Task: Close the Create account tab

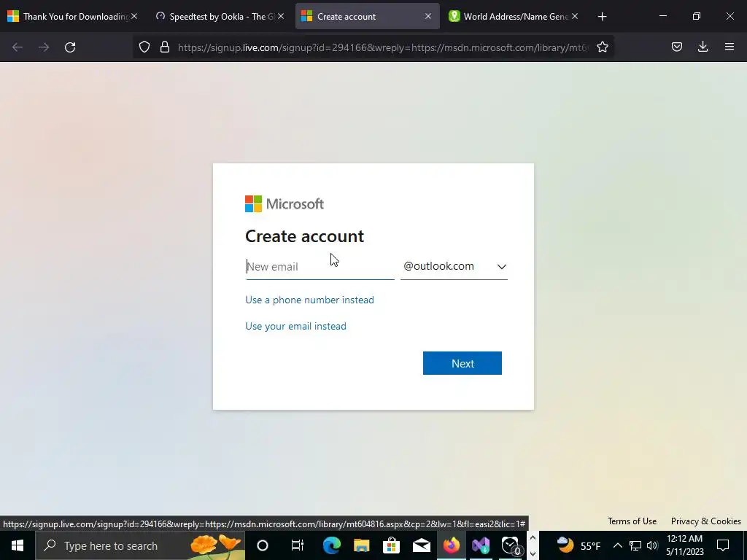Action: pyautogui.click(x=427, y=16)
